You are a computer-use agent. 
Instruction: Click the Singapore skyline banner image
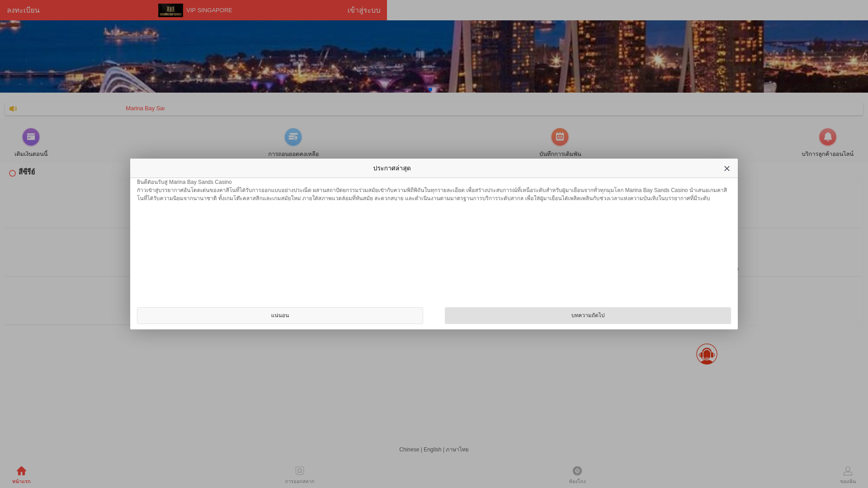click(x=434, y=56)
